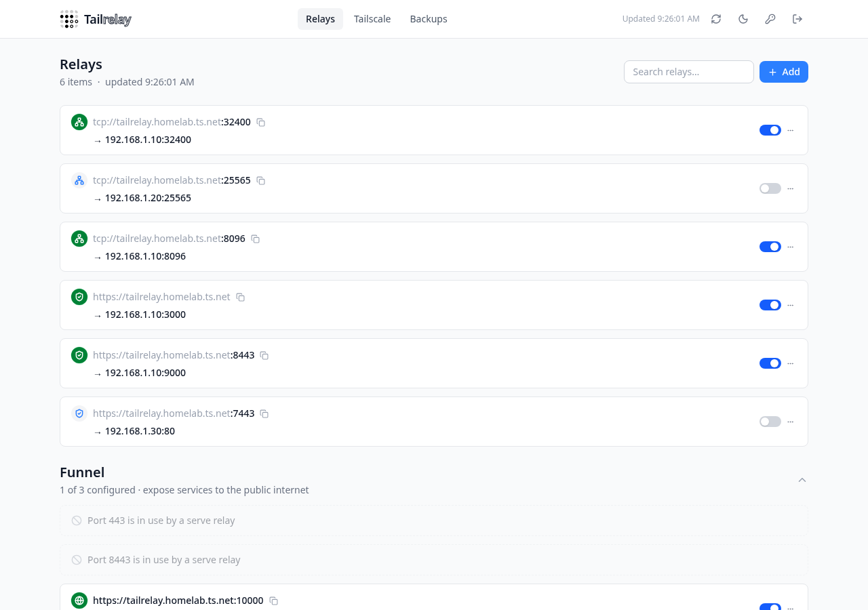Enable the tcp relay on port 25565
This screenshot has height=610, width=868.
(x=770, y=188)
